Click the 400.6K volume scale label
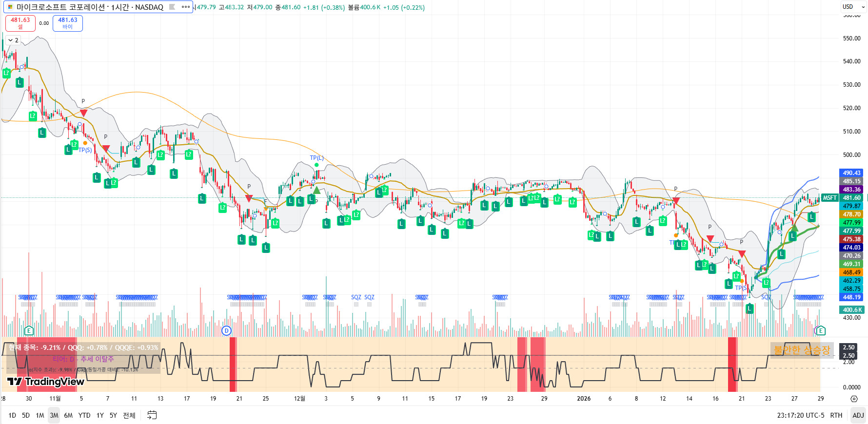Viewport: 868px width, 424px height. coord(852,310)
